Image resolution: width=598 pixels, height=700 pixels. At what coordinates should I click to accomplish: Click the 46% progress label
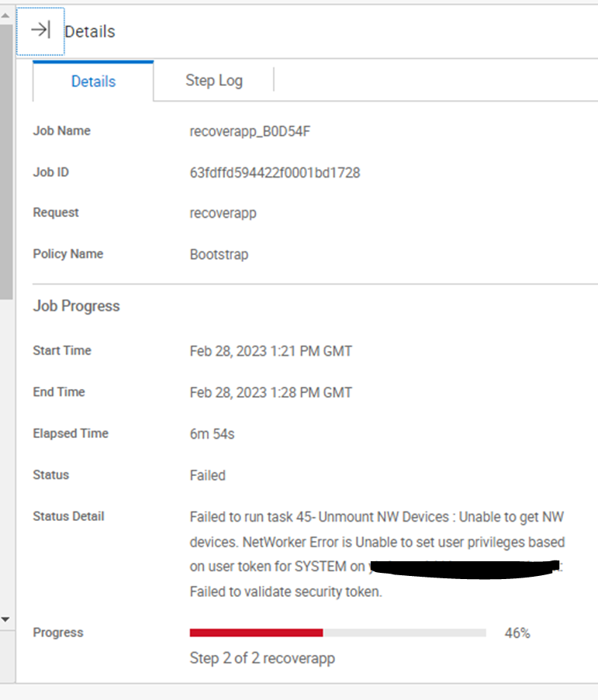pyautogui.click(x=517, y=633)
